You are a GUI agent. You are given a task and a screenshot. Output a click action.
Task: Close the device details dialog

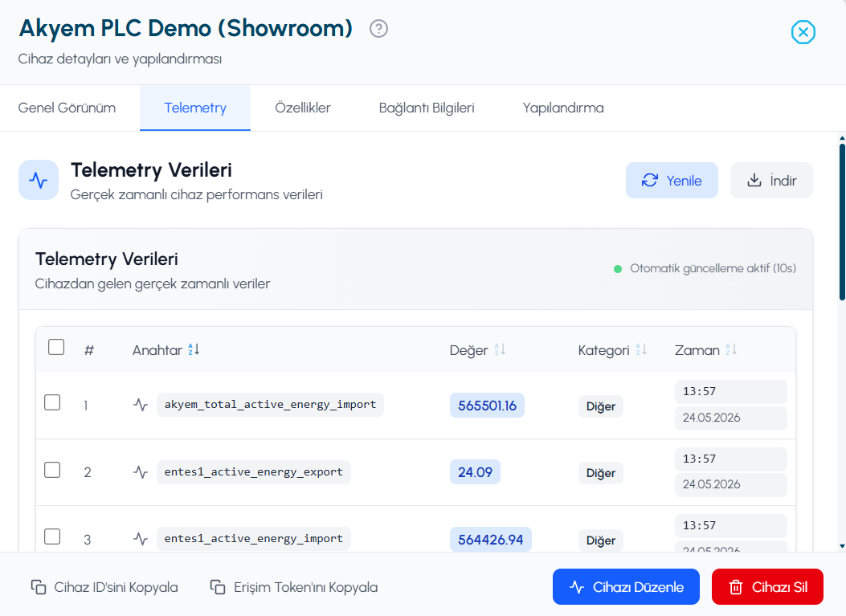[x=803, y=32]
